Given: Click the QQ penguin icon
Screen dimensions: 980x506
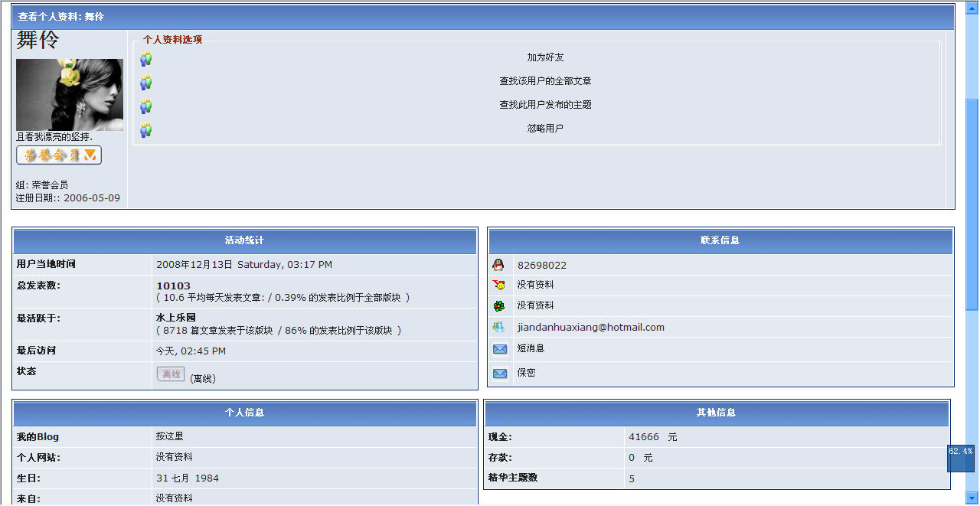Looking at the screenshot, I should (498, 265).
